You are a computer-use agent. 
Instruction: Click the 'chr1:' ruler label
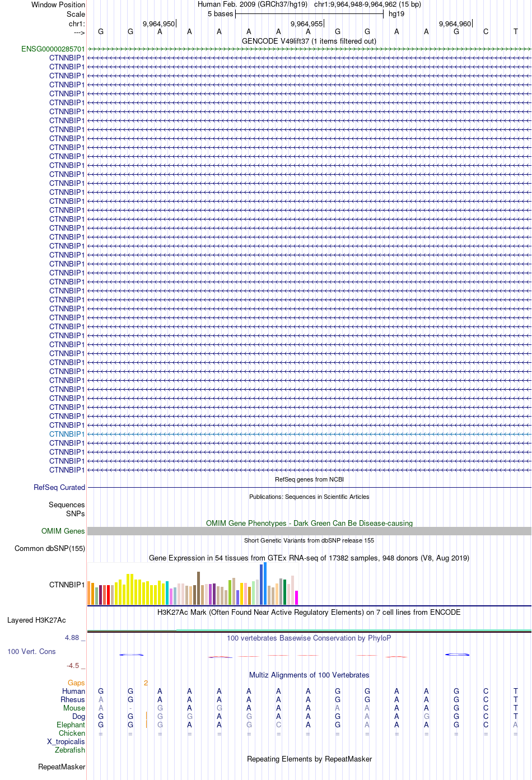click(77, 24)
